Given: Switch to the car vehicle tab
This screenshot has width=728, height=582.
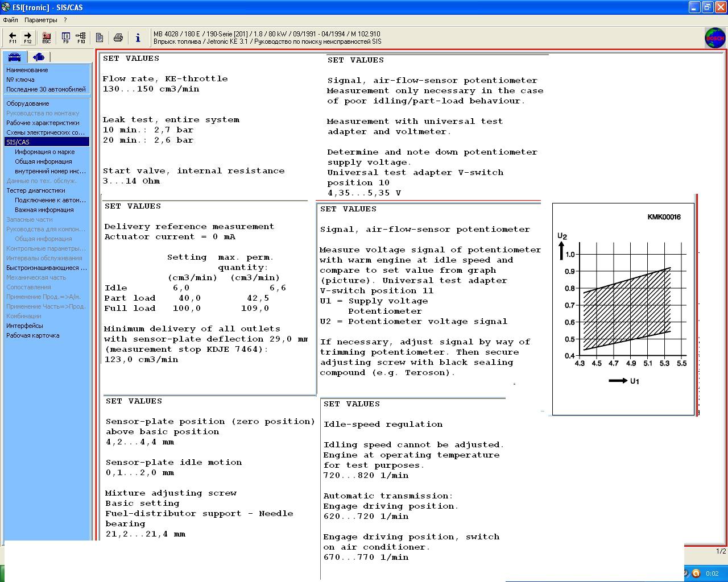Looking at the screenshot, I should 14,57.
